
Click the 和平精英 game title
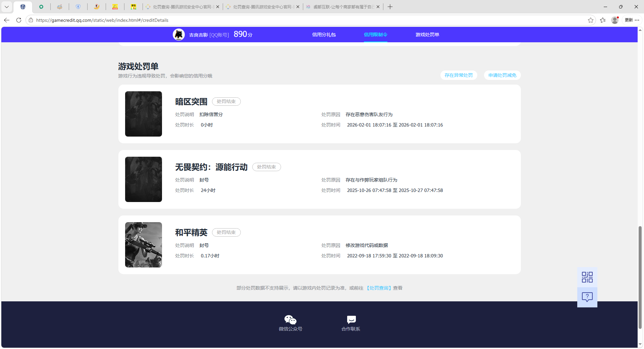coord(191,233)
